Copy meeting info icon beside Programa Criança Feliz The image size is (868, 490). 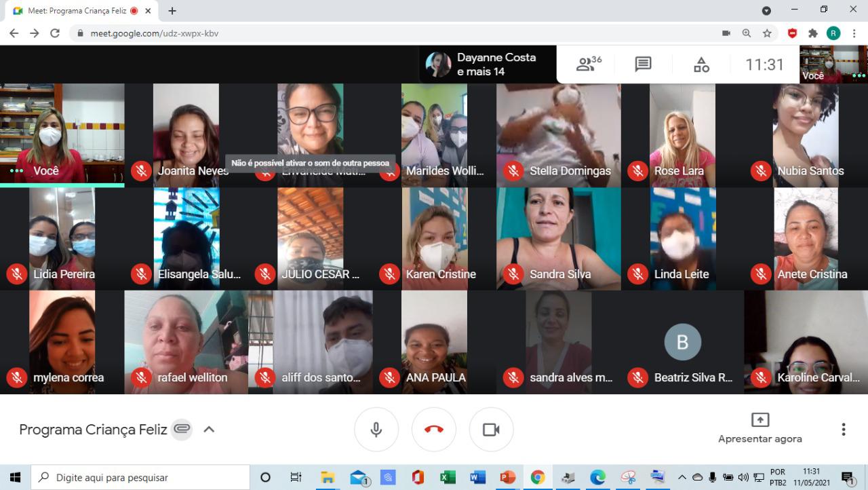point(182,429)
